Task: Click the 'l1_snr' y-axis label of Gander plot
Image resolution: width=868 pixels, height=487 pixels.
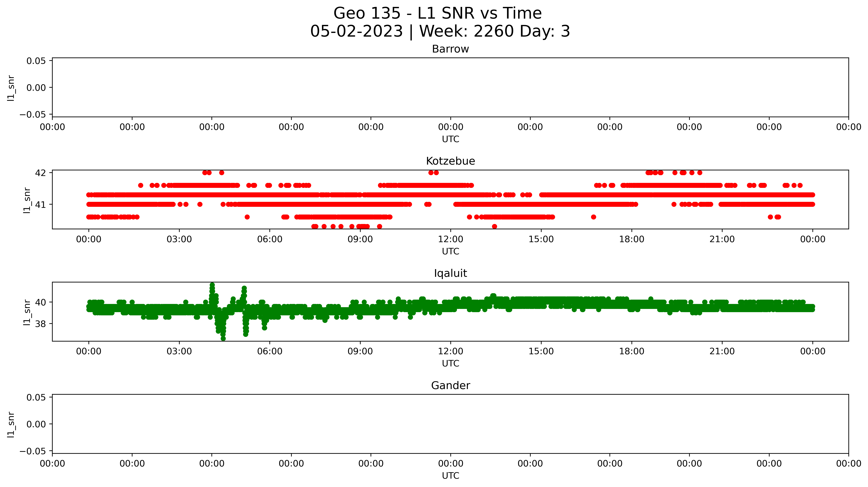Action: (11, 425)
